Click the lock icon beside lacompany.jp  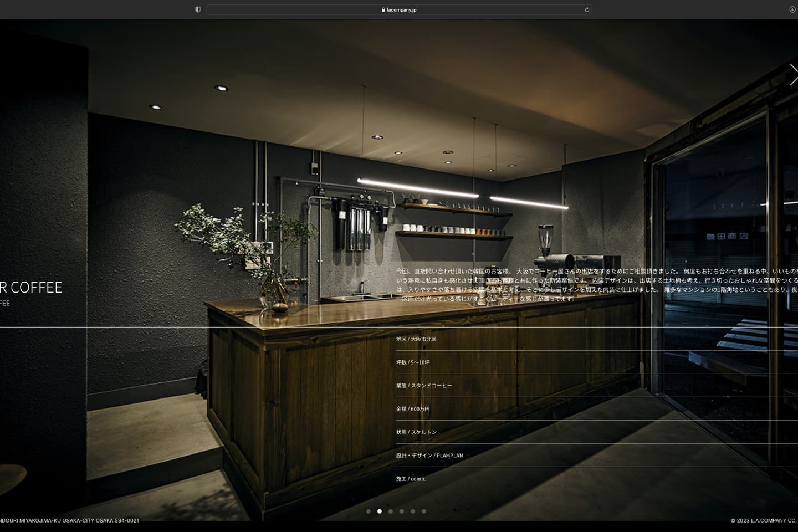[383, 9]
